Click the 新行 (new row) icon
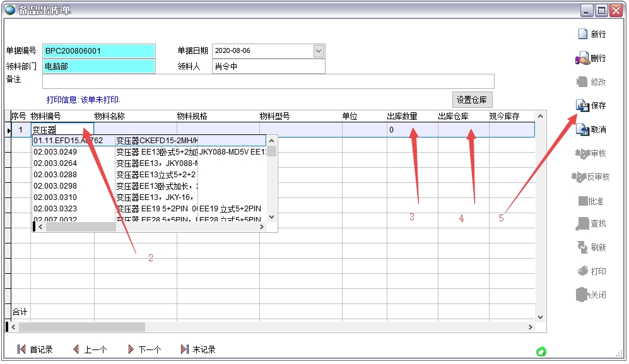 tap(582, 34)
